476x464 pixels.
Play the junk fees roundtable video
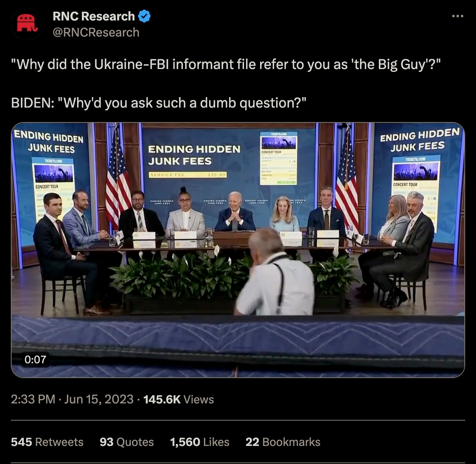(x=238, y=250)
